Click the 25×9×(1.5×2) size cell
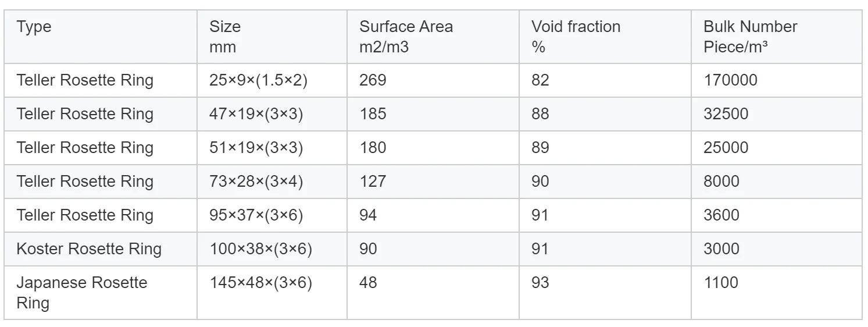The height and width of the screenshot is (327, 868). [x=258, y=80]
